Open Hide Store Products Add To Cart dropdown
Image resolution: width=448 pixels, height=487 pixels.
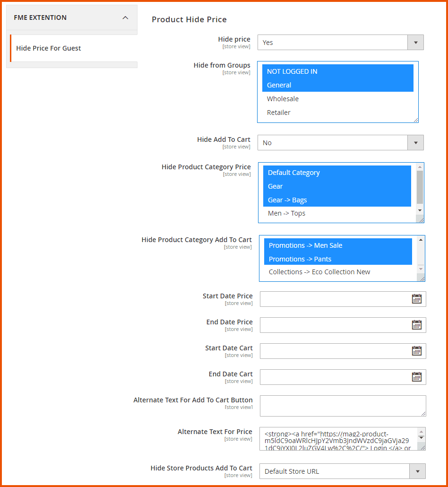[342, 471]
